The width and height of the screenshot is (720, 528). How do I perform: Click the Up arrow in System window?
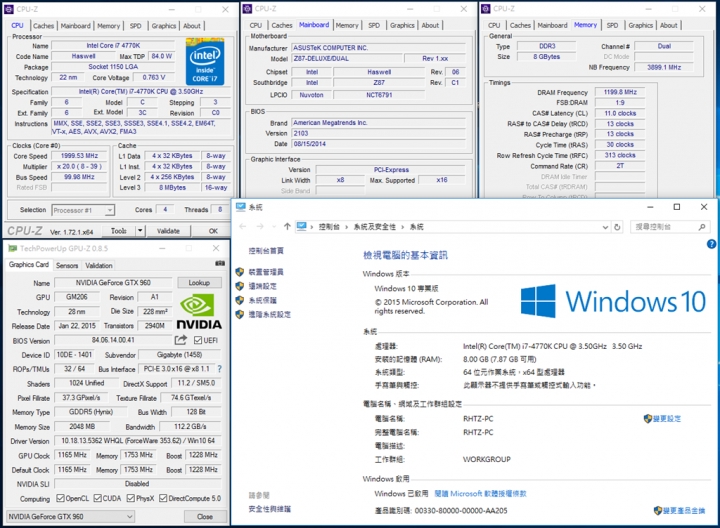coord(287,226)
